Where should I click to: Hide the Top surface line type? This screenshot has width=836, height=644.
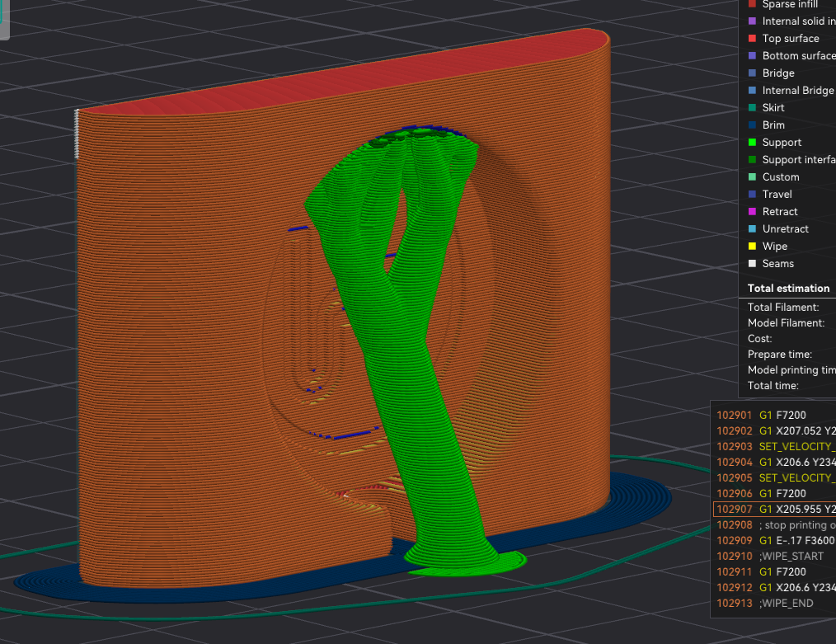click(x=790, y=39)
